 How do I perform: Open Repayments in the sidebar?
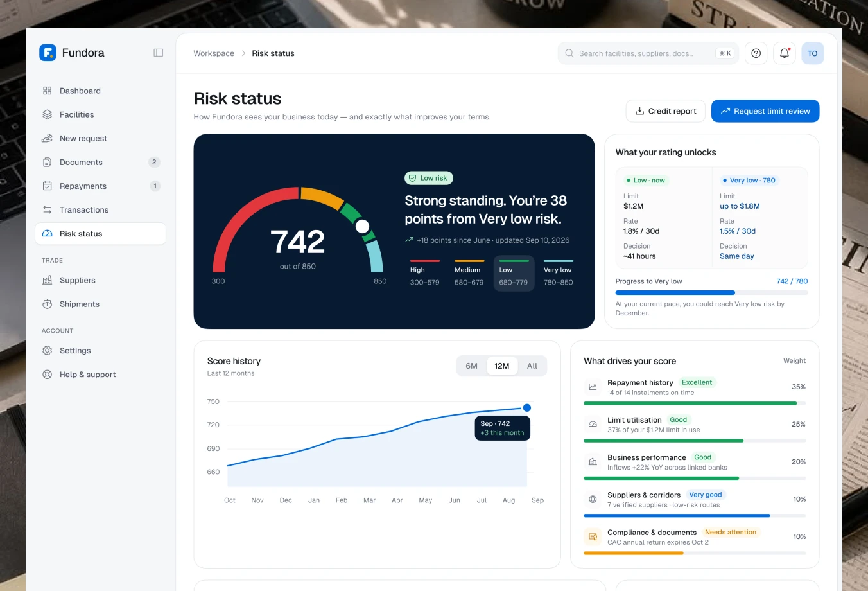tap(100, 186)
